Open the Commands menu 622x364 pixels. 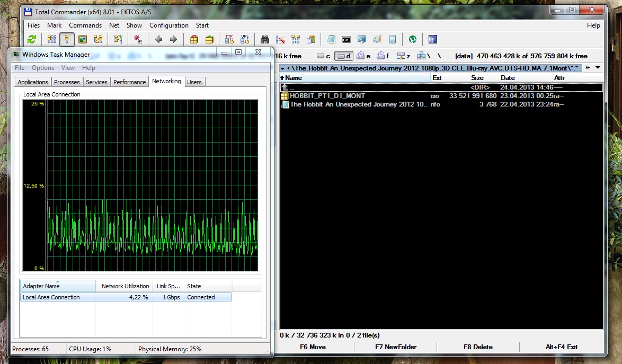[85, 25]
